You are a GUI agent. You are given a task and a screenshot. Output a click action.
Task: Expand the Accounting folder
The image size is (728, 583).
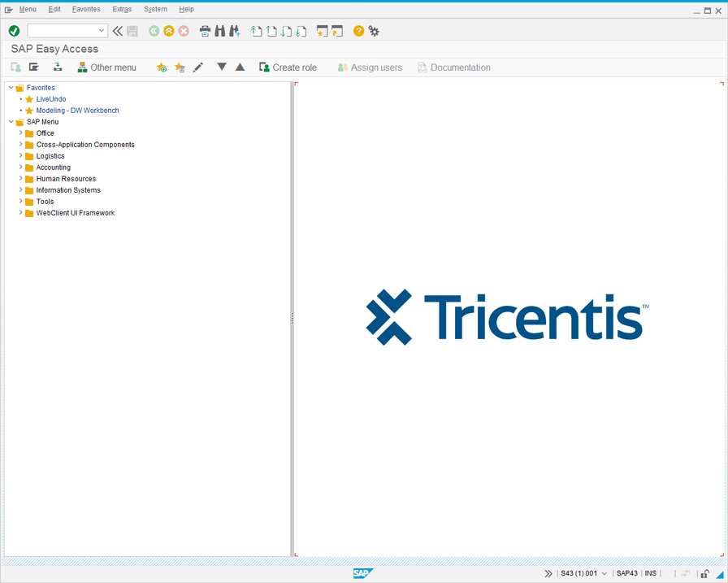20,168
